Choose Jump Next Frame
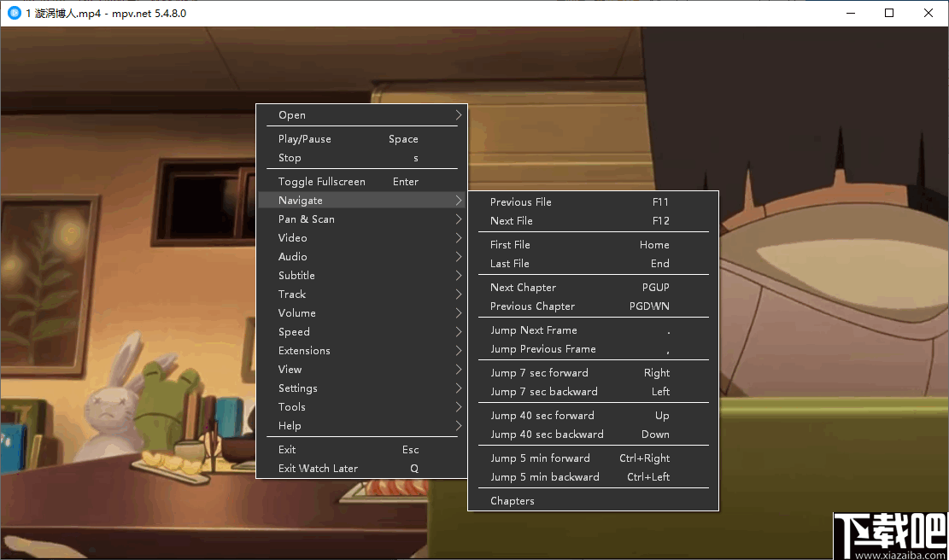 click(534, 330)
